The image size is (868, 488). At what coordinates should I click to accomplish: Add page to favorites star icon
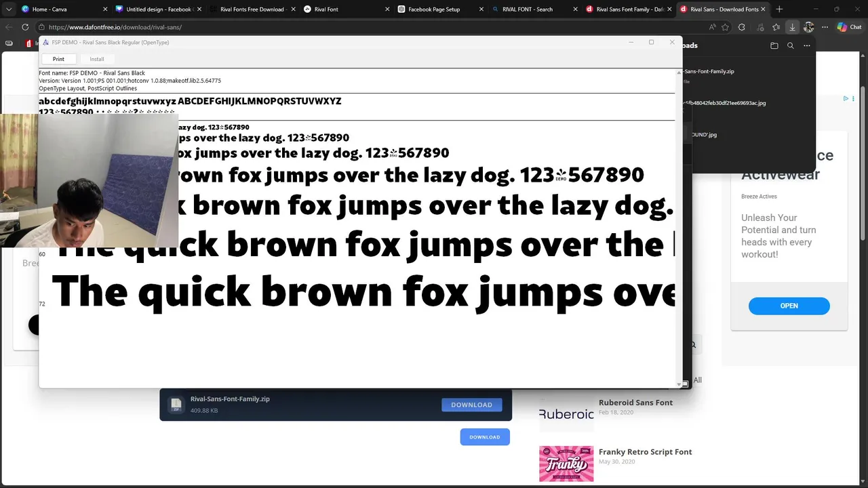pos(725,27)
